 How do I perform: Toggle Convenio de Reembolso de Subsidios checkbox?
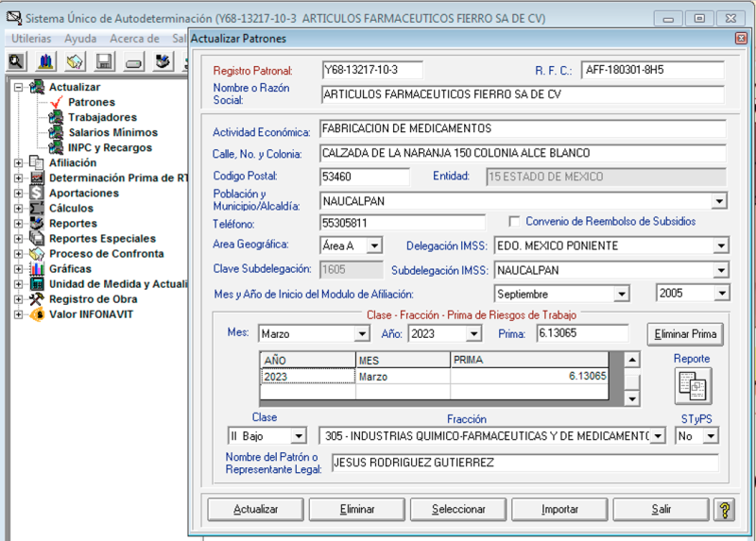tap(514, 222)
